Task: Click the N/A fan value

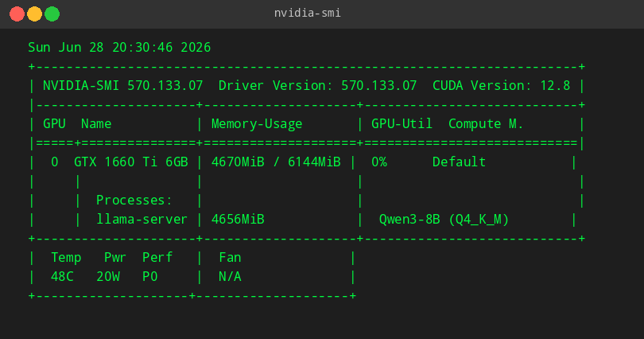Action: [x=230, y=277]
